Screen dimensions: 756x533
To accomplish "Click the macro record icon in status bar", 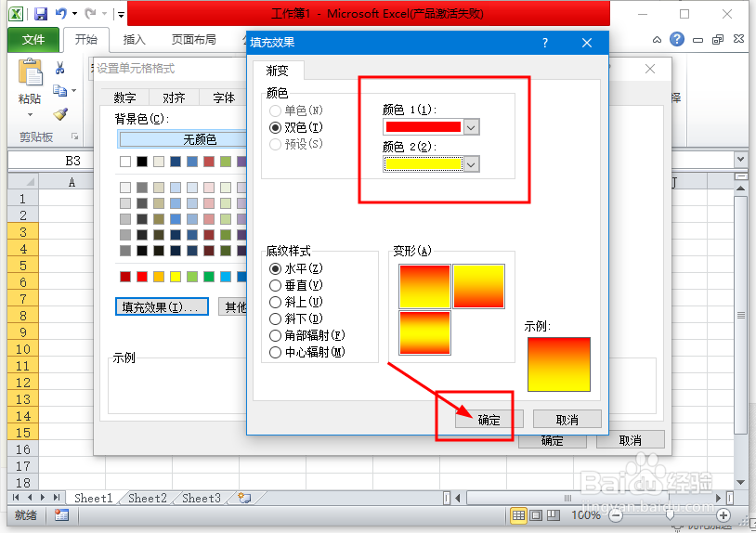I will tap(61, 515).
